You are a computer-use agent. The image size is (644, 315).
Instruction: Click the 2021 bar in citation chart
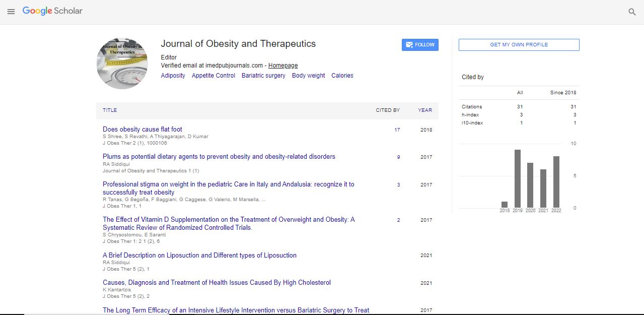pos(543,188)
